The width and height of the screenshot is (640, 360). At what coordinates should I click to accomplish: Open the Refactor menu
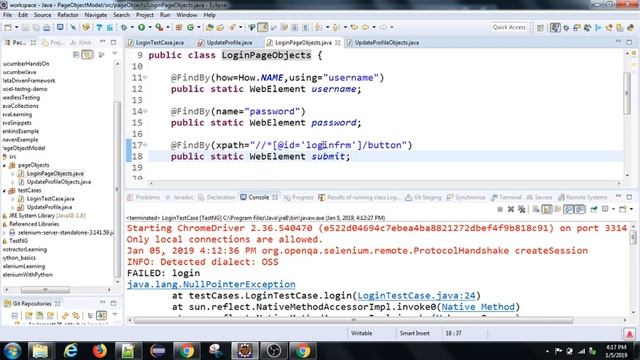[68, 15]
